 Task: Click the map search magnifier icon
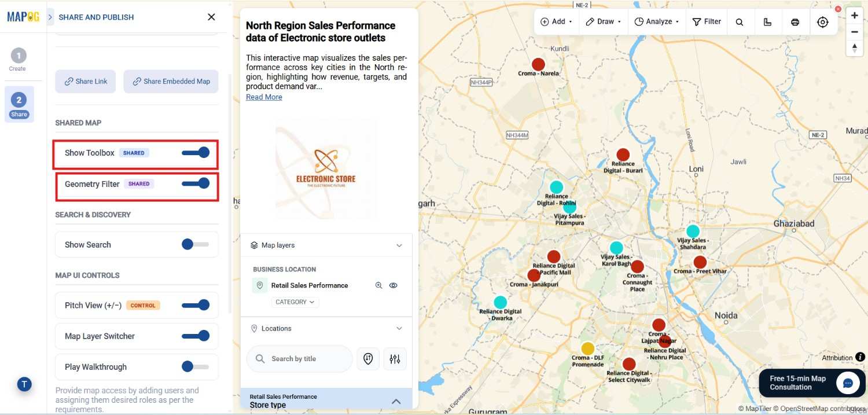pyautogui.click(x=740, y=22)
